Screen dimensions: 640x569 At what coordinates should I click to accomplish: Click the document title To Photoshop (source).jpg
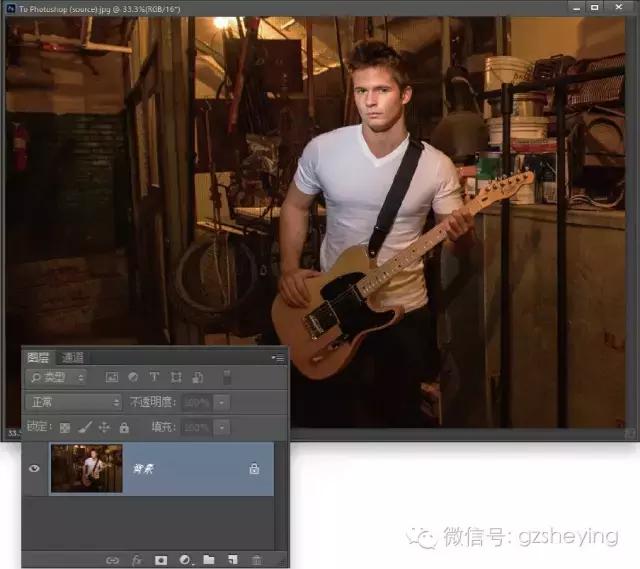[x=64, y=9]
